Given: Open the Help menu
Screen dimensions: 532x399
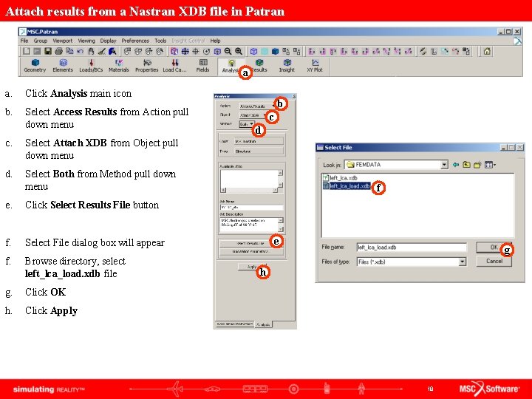Looking at the screenshot, I should (x=215, y=41).
